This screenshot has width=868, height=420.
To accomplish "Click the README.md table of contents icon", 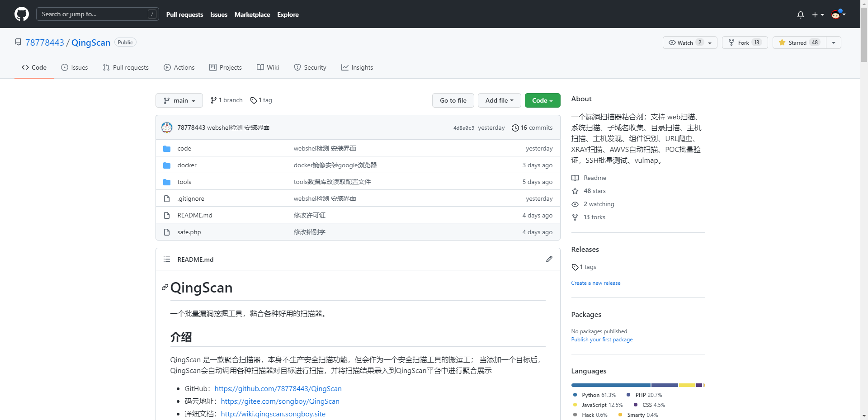I will pyautogui.click(x=167, y=259).
